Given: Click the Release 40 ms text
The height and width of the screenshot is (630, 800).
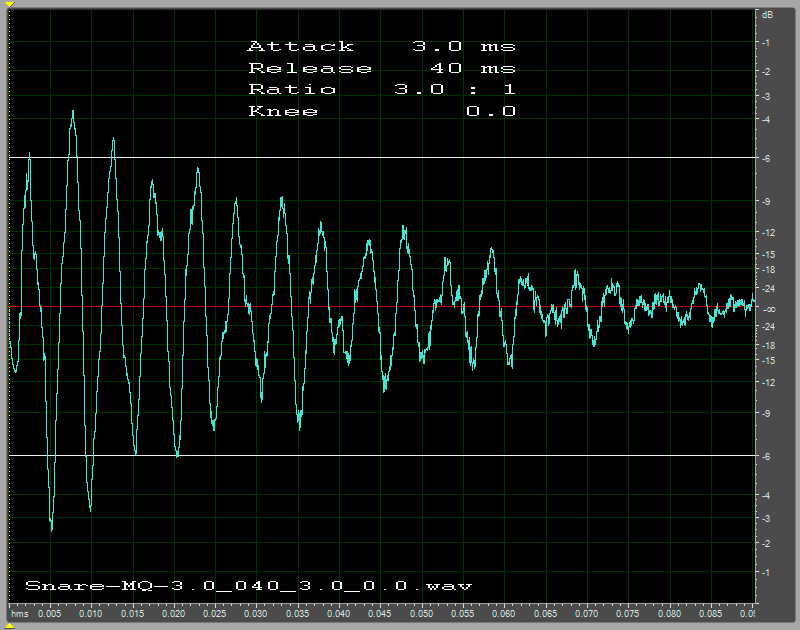Looking at the screenshot, I should (381, 68).
